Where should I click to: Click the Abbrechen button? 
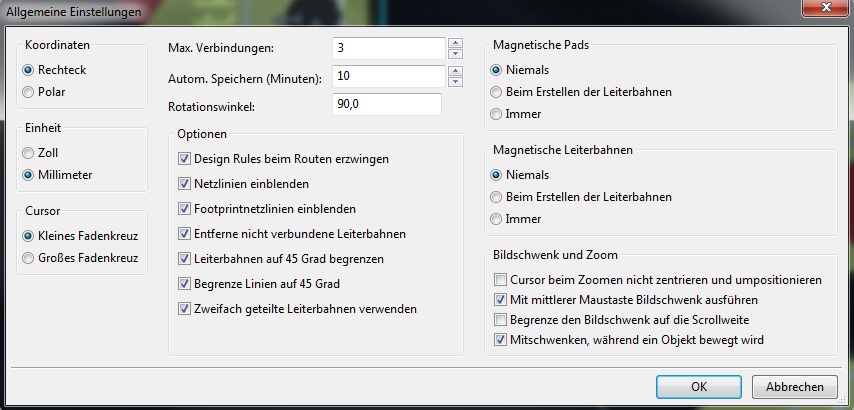tap(795, 387)
